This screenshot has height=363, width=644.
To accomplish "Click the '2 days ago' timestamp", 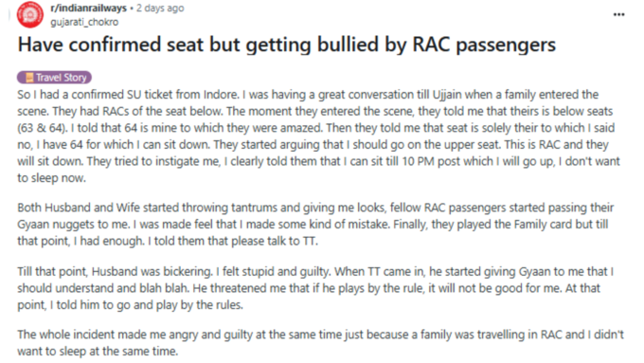I will (x=160, y=9).
